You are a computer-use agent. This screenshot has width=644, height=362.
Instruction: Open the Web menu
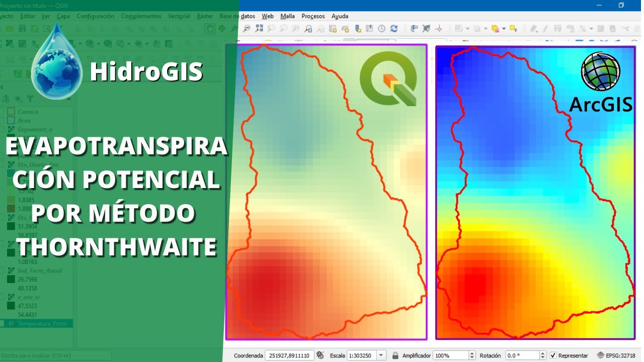(x=268, y=16)
